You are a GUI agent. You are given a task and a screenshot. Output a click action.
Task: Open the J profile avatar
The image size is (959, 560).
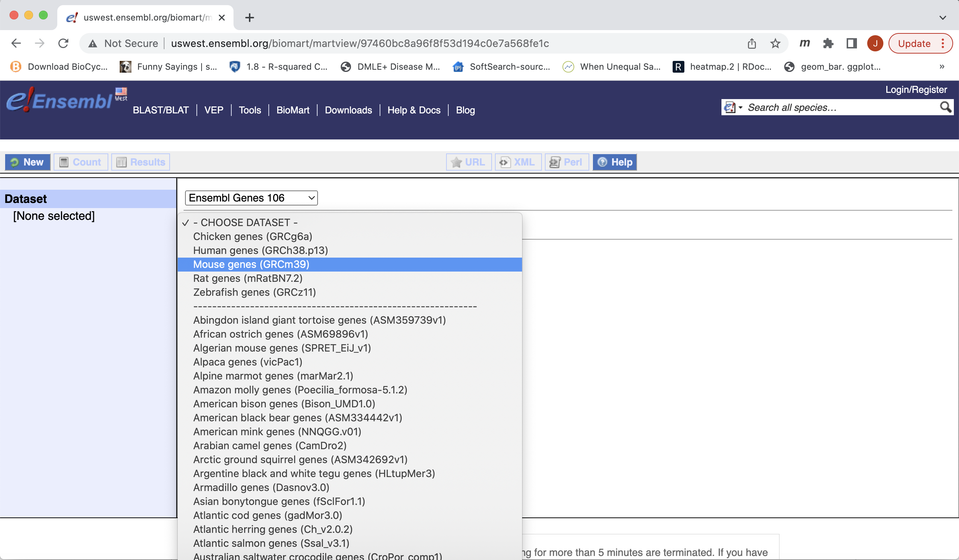coord(875,43)
